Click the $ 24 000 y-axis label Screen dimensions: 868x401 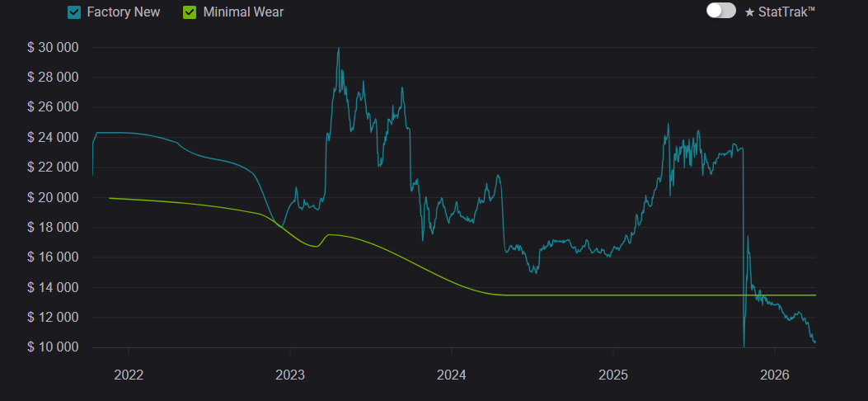pos(53,138)
